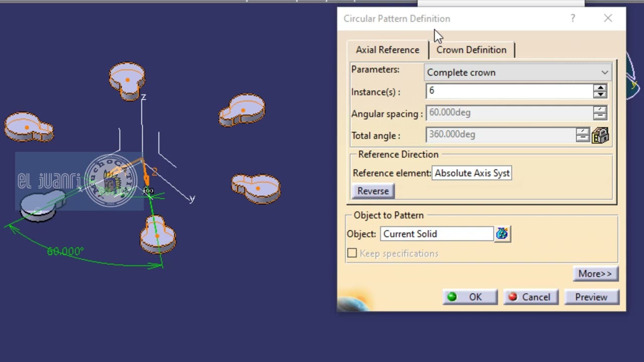Select the top pattern instance solid

tap(127, 80)
